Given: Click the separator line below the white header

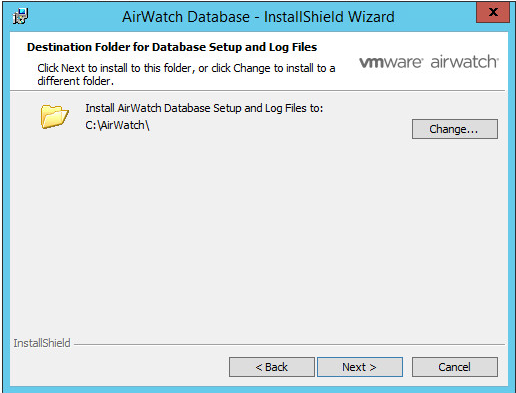Looking at the screenshot, I should click(257, 90).
